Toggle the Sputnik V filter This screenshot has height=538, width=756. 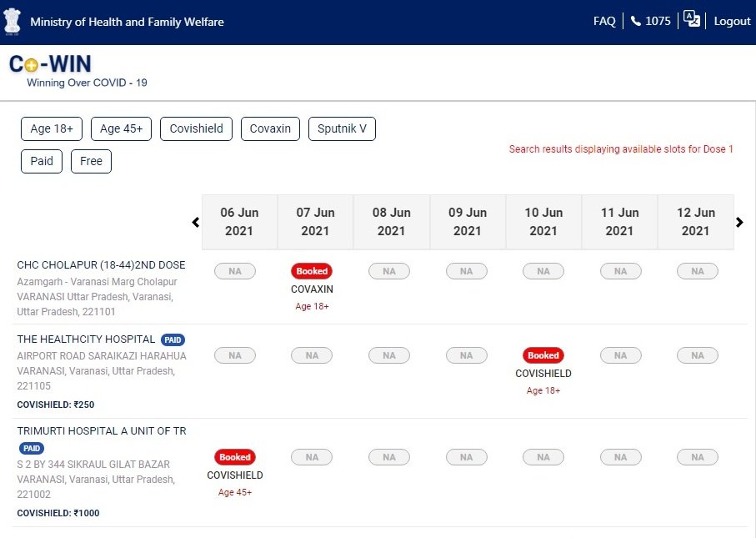click(x=342, y=128)
